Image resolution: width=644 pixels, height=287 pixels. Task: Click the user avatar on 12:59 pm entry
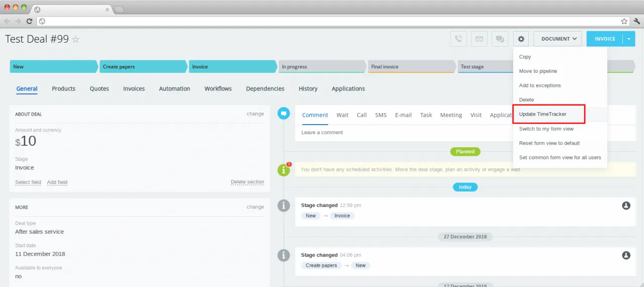(626, 206)
